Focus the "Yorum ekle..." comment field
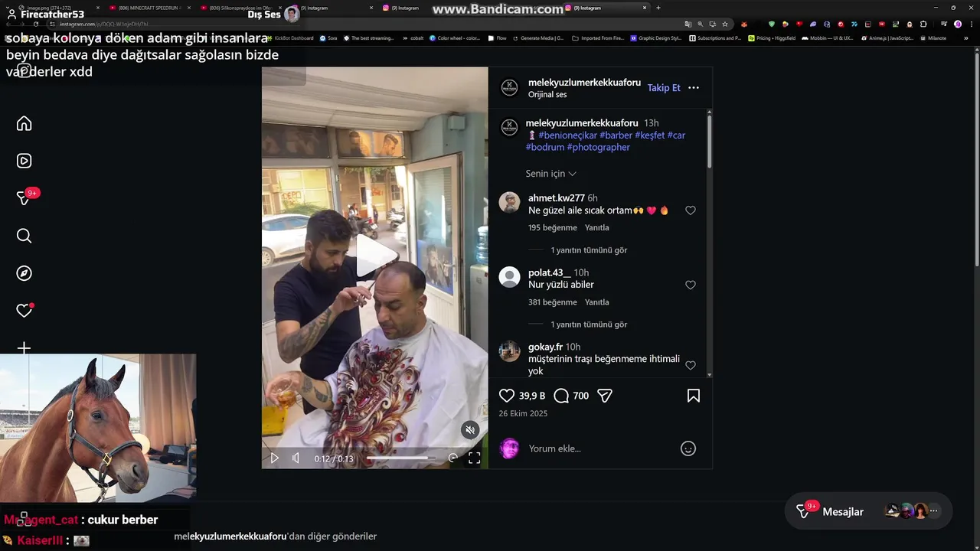Viewport: 980px width, 551px height. click(601, 448)
